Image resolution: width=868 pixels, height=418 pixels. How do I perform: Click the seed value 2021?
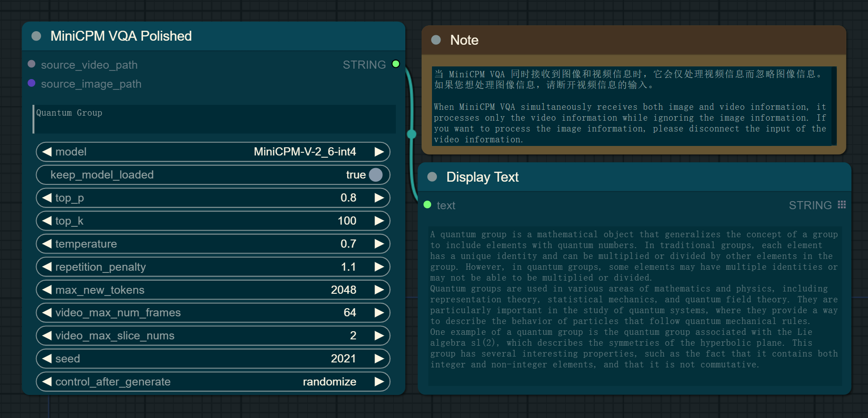tap(343, 359)
